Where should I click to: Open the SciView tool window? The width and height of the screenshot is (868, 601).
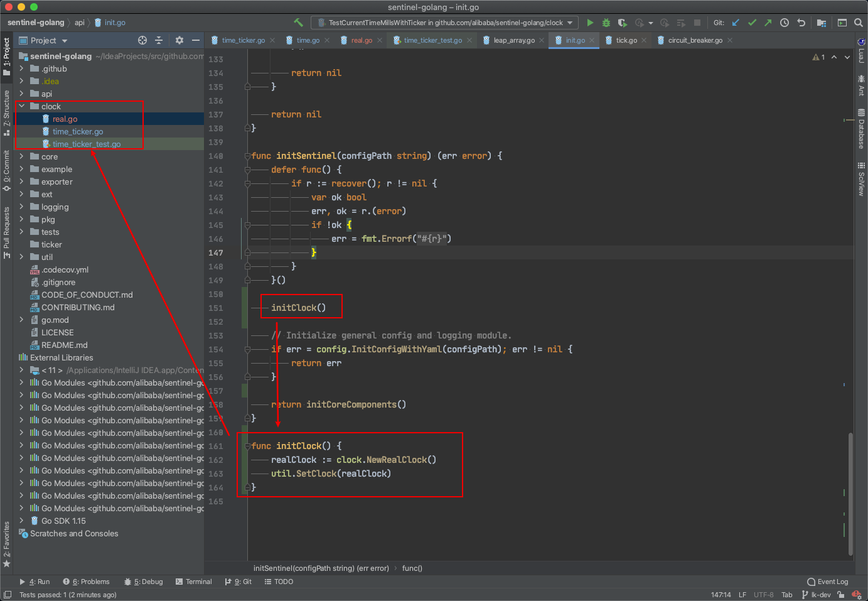(x=861, y=179)
